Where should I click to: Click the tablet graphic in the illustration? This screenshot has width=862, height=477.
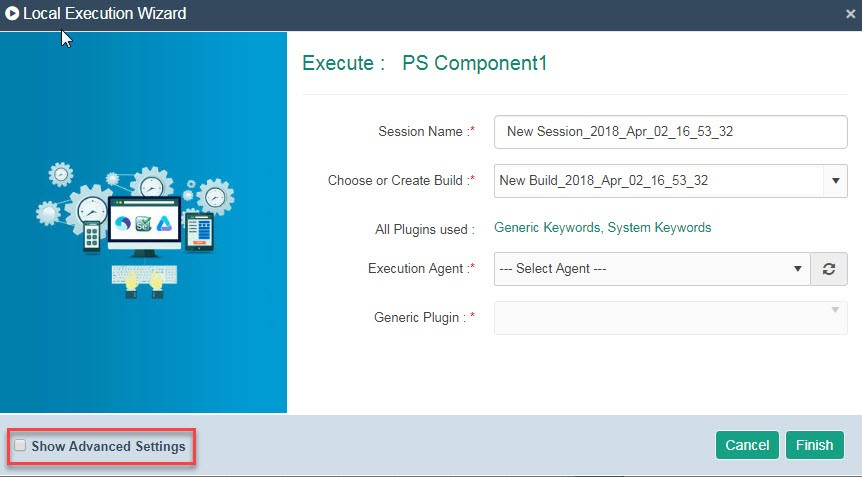[200, 232]
